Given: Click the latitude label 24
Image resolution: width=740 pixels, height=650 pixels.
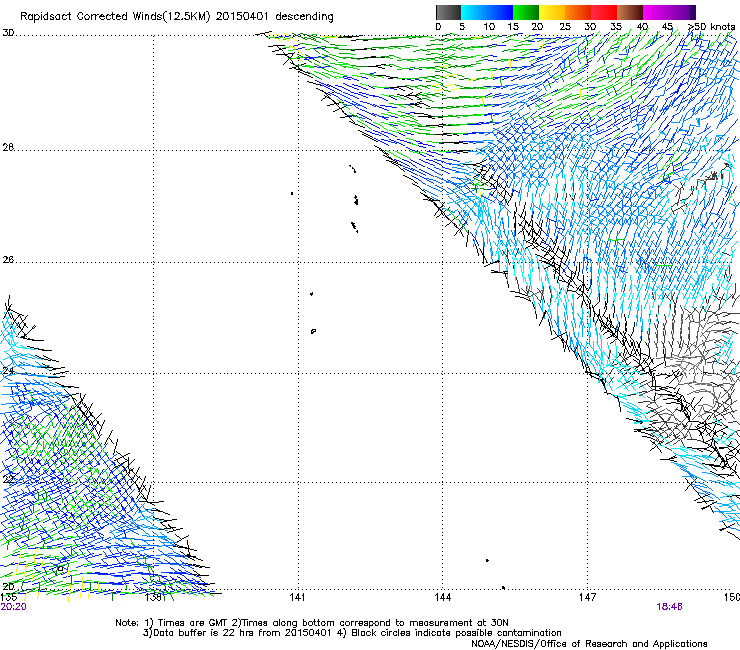Looking at the screenshot, I should 8,371.
